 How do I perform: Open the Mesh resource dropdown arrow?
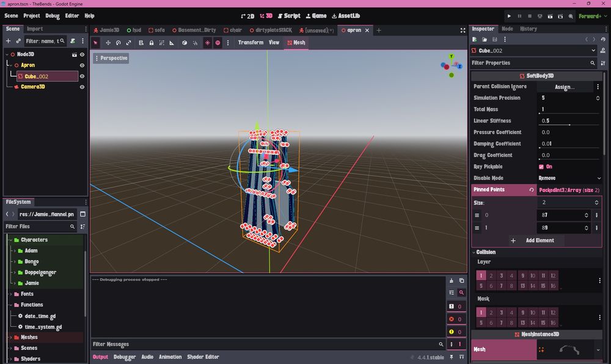[598, 349]
